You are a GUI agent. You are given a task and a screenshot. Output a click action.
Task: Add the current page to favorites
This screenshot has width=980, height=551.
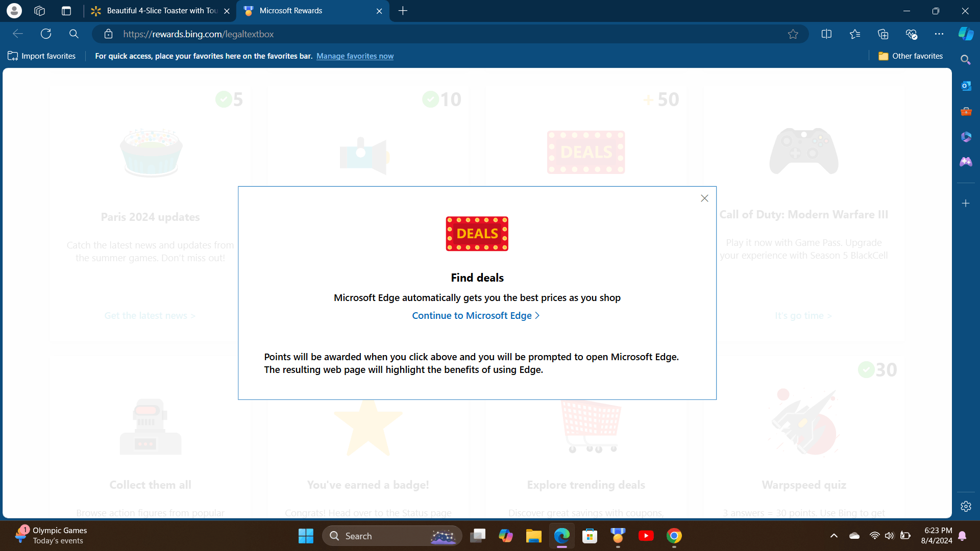click(793, 34)
